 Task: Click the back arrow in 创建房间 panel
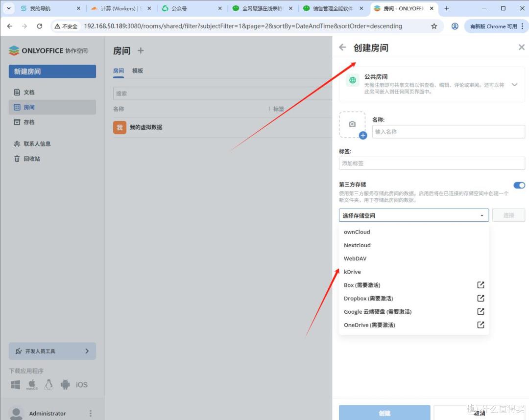[x=342, y=47]
